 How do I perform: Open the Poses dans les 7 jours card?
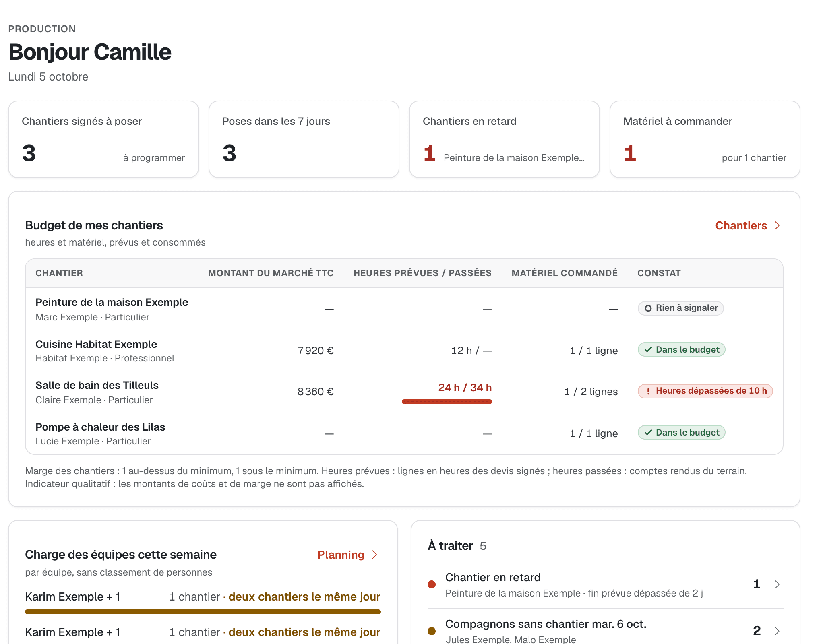click(x=304, y=139)
